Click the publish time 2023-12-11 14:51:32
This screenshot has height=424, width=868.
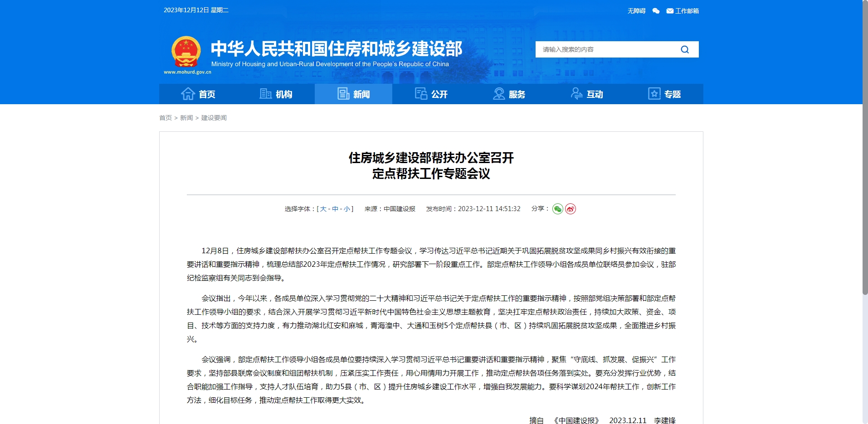click(489, 209)
